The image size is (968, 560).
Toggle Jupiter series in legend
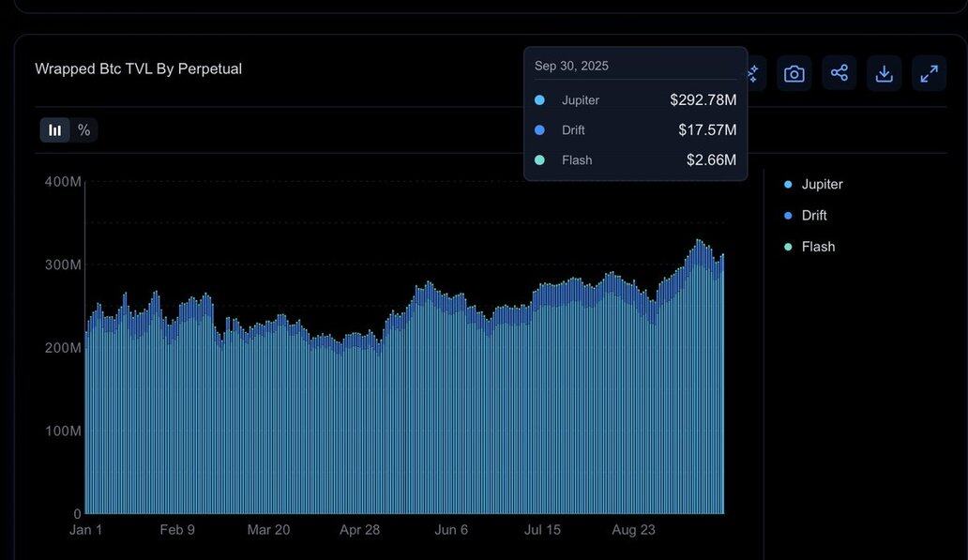point(822,185)
